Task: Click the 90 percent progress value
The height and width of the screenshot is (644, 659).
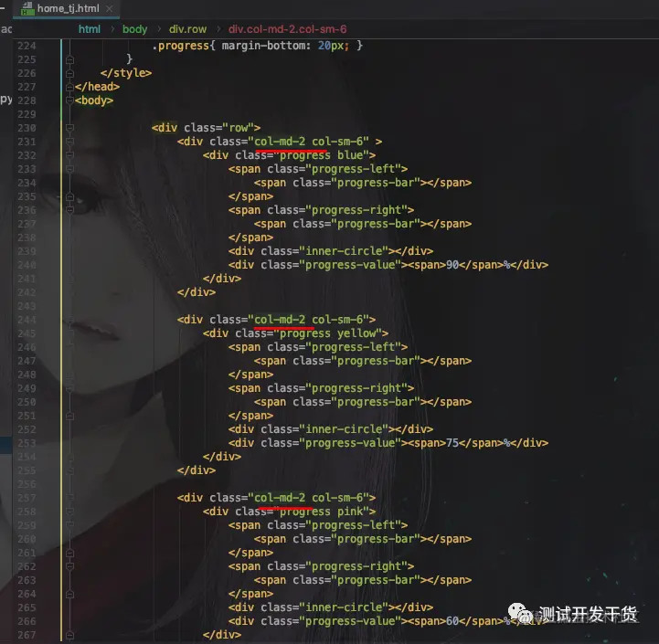Action: 452,265
